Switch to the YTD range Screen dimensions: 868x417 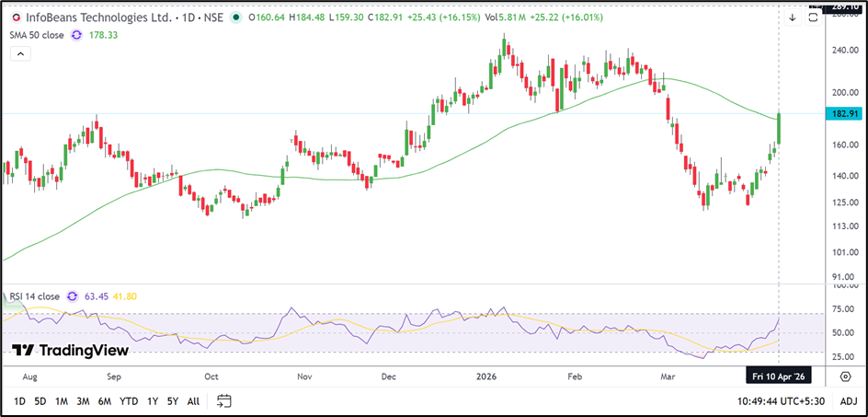click(129, 401)
